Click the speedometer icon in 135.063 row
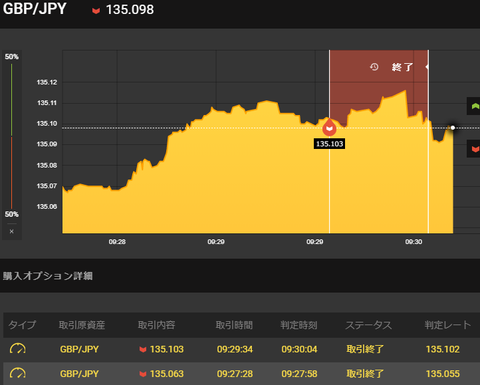Screen dimensions: 480x385 pos(18,373)
